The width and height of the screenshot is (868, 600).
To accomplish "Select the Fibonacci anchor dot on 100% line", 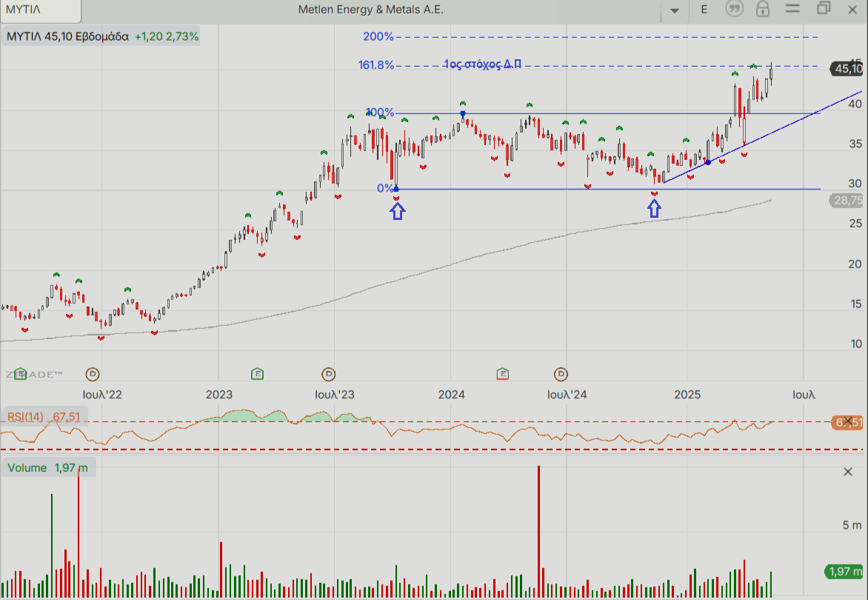I will click(463, 113).
